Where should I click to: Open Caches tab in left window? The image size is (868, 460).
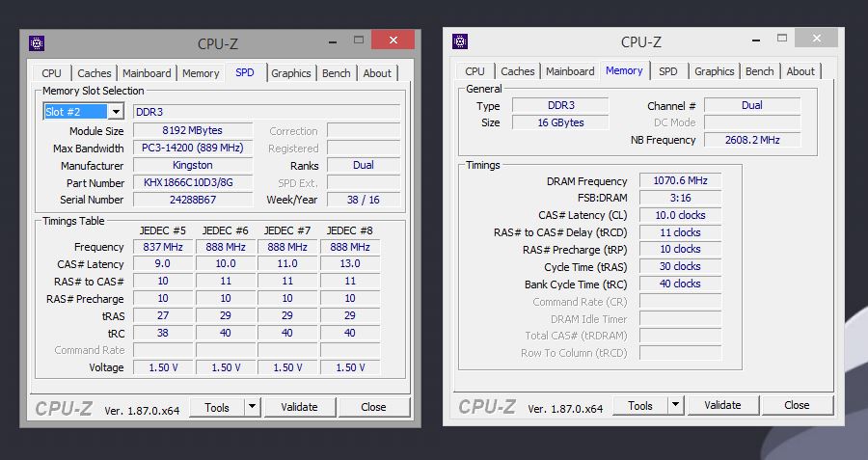pyautogui.click(x=95, y=73)
